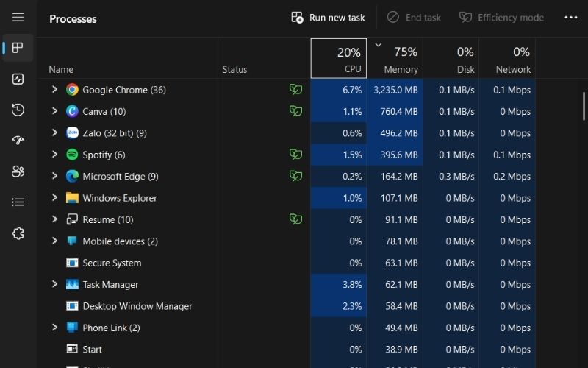Expand the Windows Explorer process

(54, 197)
